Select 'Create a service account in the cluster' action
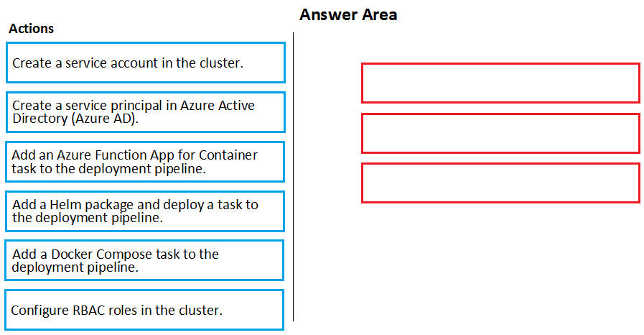This screenshot has width=644, height=335. point(146,63)
